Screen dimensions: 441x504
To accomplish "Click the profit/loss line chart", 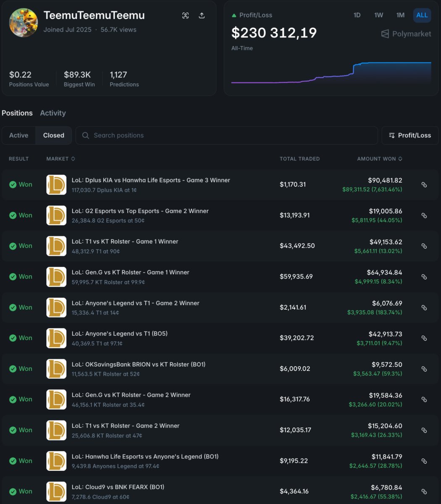I will (331, 73).
